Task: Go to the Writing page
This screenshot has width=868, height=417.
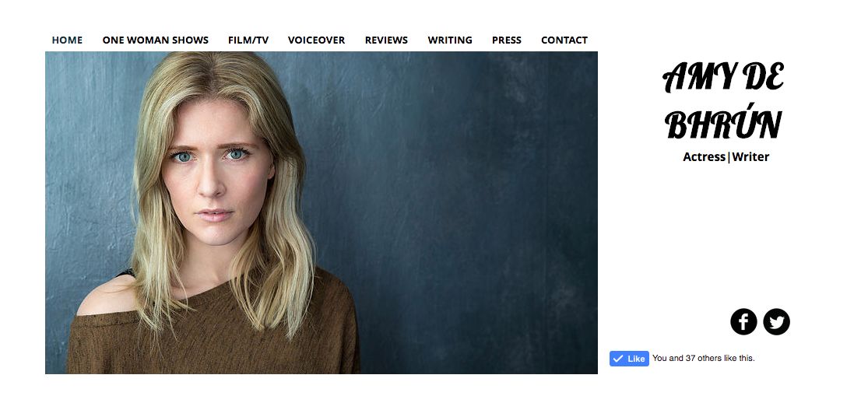Action: [450, 40]
